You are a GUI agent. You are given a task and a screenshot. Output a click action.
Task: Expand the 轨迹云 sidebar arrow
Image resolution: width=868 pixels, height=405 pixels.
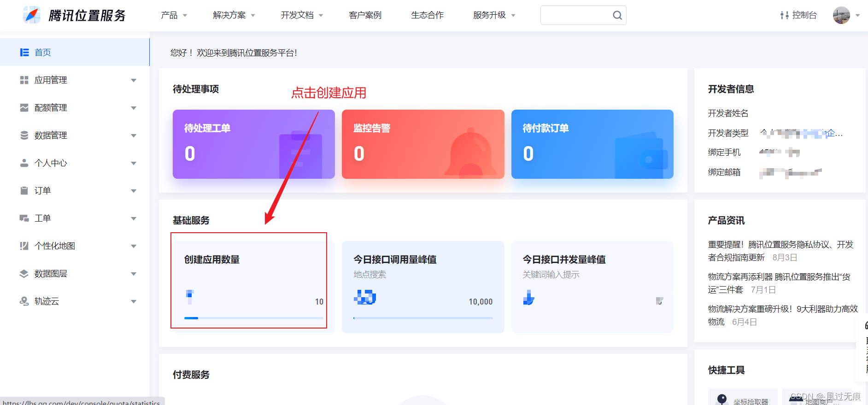(x=134, y=301)
